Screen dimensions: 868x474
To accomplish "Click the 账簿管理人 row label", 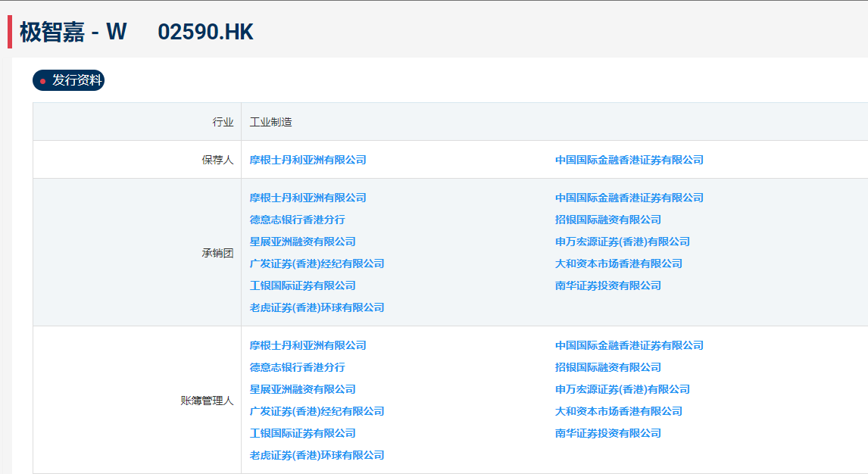I will [207, 401].
